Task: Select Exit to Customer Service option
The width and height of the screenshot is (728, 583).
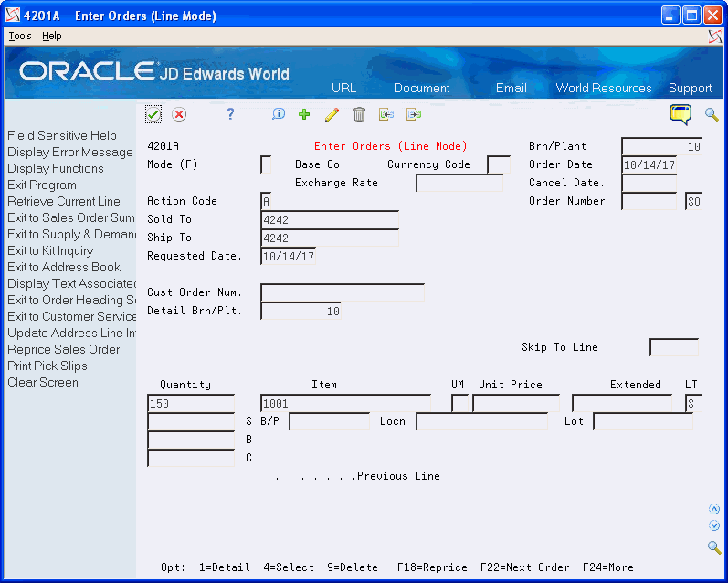Action: pos(71,316)
